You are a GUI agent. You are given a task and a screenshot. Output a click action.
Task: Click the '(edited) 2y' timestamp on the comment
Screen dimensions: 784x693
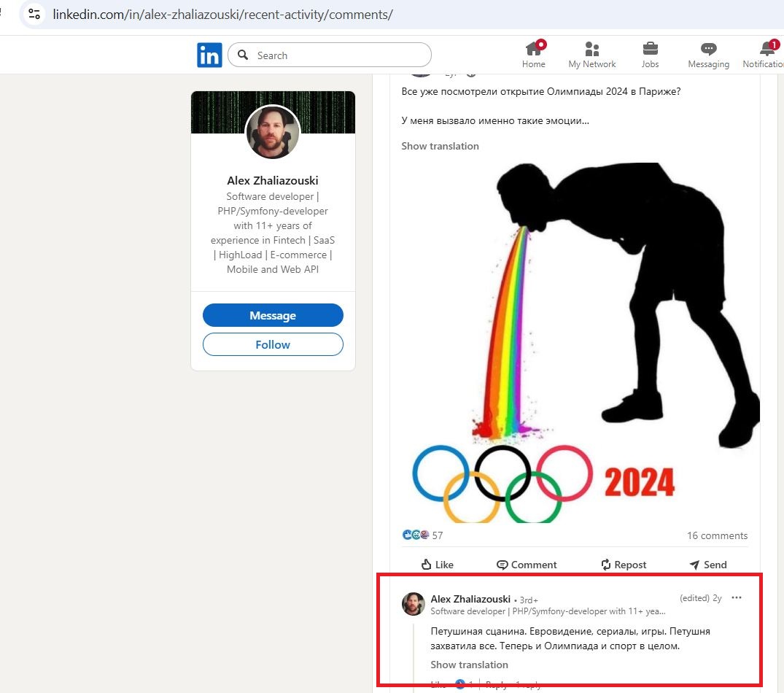(x=701, y=598)
